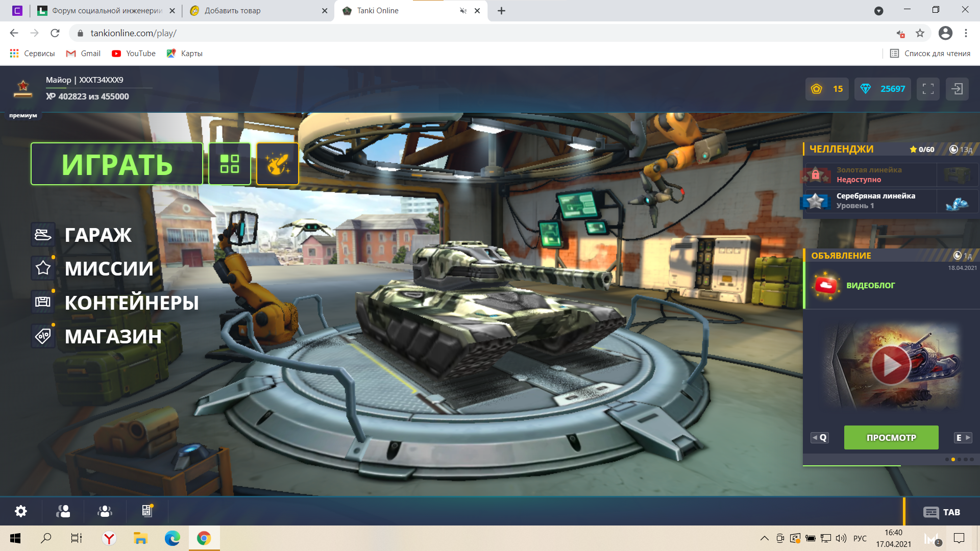Open the Windows notification center
This screenshot has width=980, height=551.
point(959,538)
